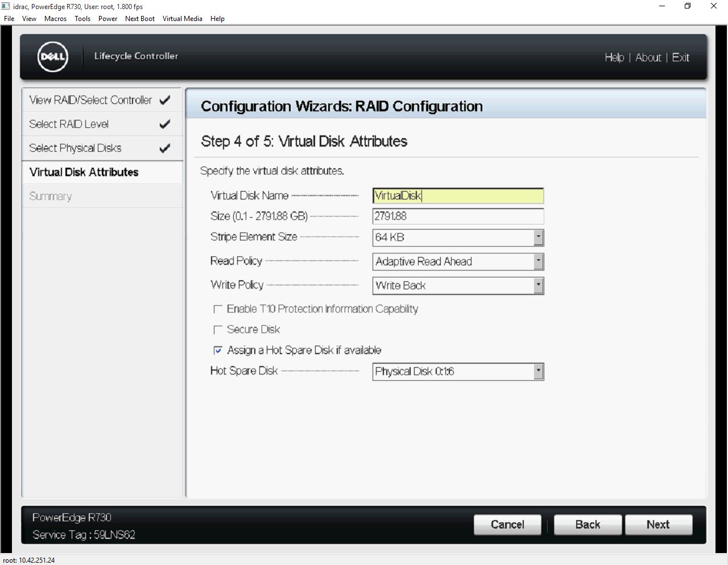The height and width of the screenshot is (565, 728).
Task: Open the Help menu in menu bar
Action: point(217,18)
